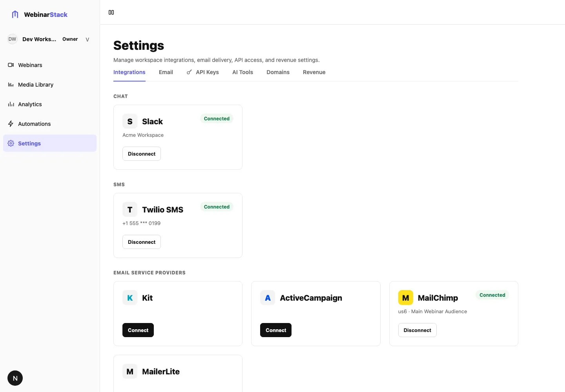Click the key icon on API Keys
This screenshot has width=565, height=392.
(x=189, y=72)
